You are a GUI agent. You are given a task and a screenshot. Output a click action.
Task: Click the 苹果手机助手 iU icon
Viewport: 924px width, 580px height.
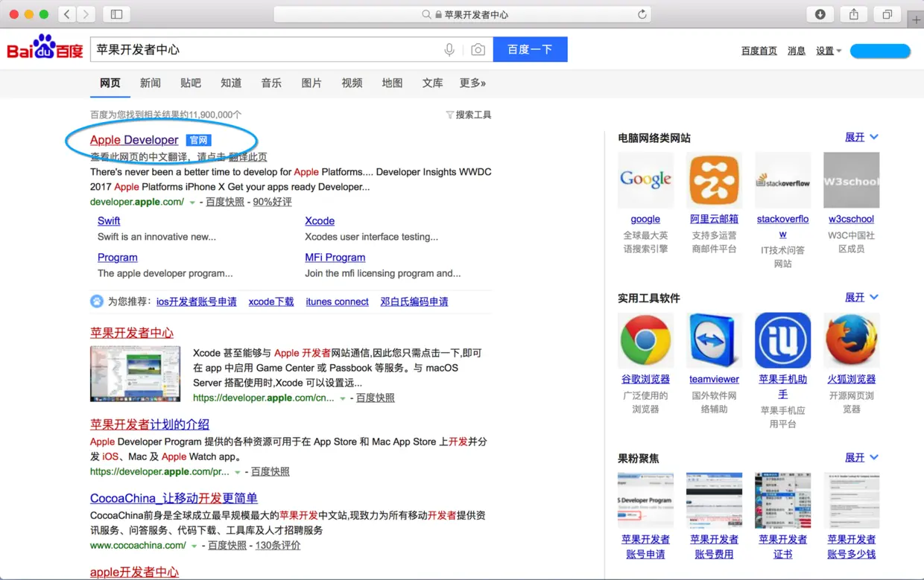coord(782,340)
